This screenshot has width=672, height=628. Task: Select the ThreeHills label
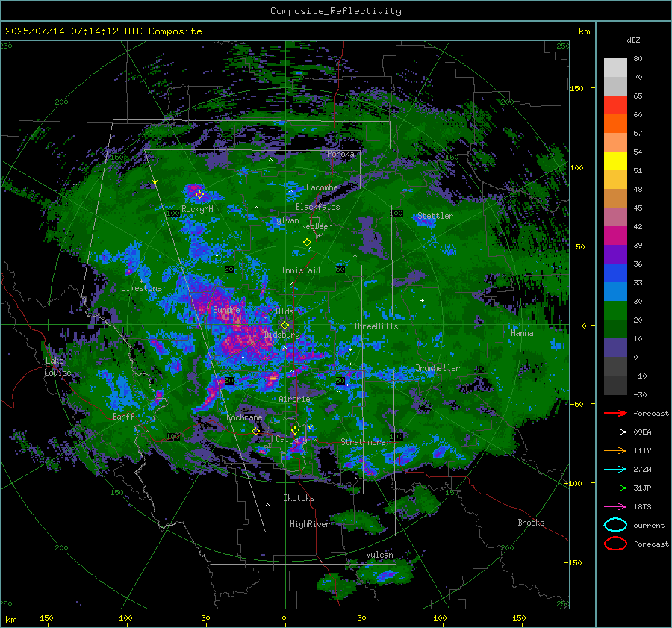[x=376, y=326]
